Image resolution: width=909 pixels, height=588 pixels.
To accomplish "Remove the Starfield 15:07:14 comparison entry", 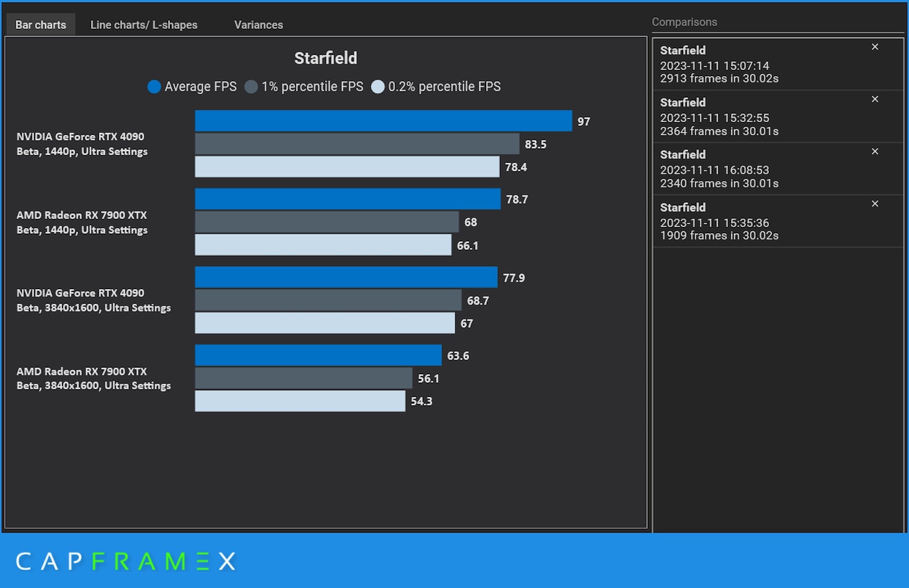I will coord(874,47).
